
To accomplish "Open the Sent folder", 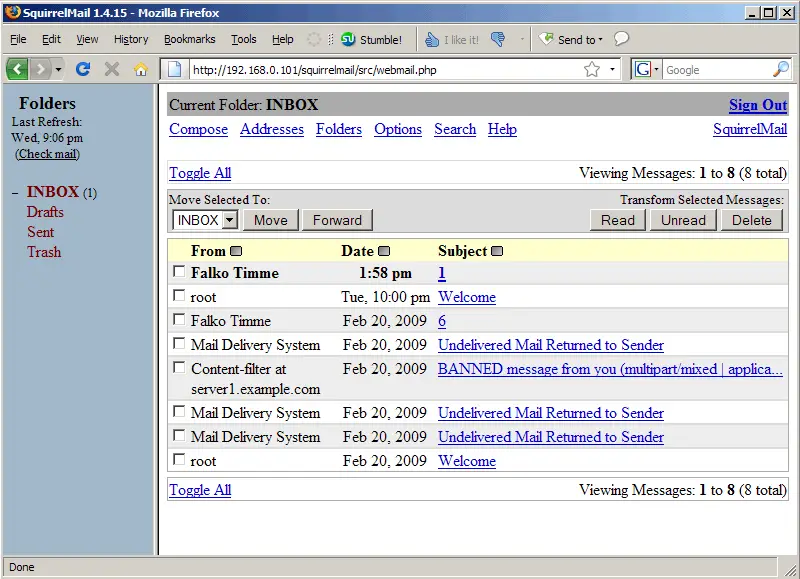I will 40,232.
